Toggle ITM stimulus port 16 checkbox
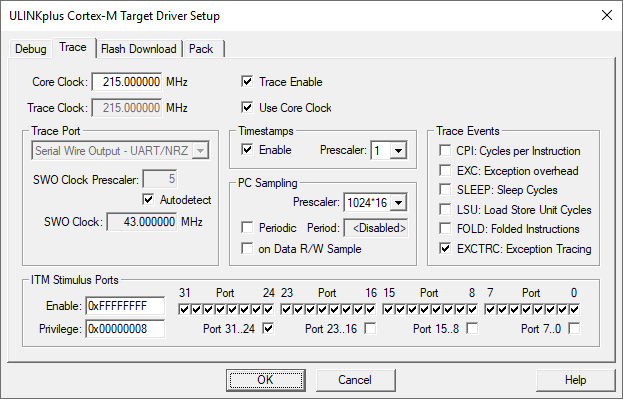The width and height of the screenshot is (623, 399). point(371,309)
